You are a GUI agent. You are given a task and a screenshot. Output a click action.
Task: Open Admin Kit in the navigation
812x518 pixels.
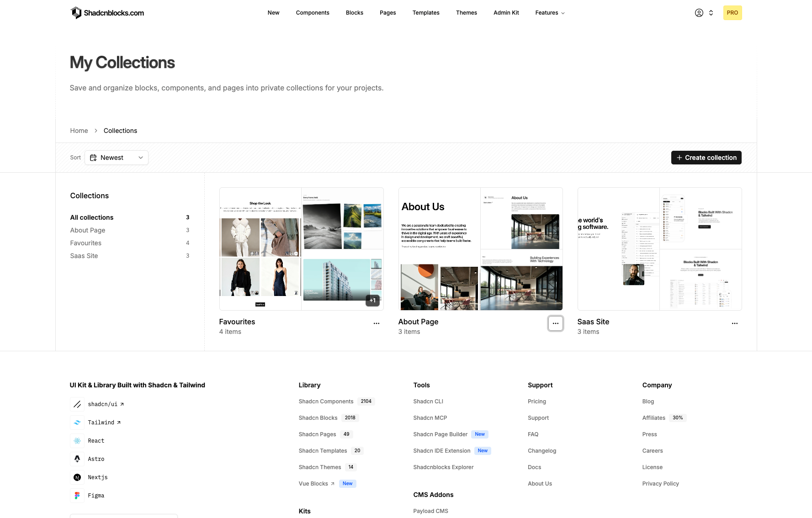[x=506, y=13]
